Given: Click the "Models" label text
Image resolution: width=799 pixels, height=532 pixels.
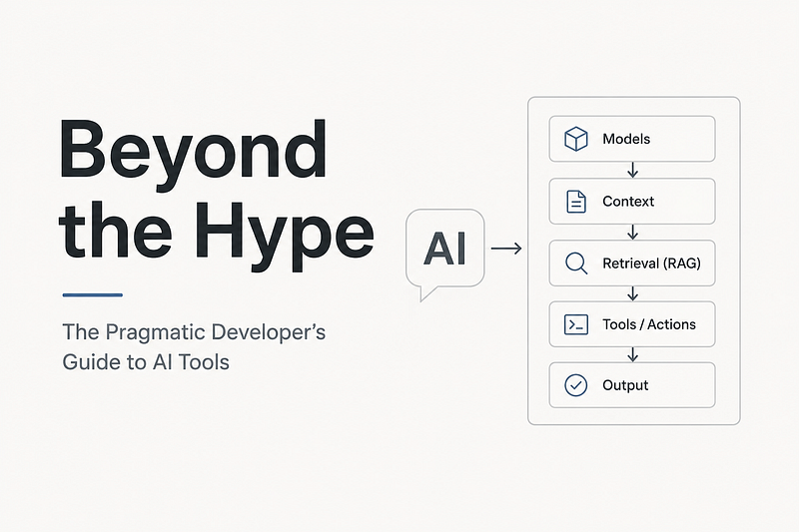Looking at the screenshot, I should (626, 139).
